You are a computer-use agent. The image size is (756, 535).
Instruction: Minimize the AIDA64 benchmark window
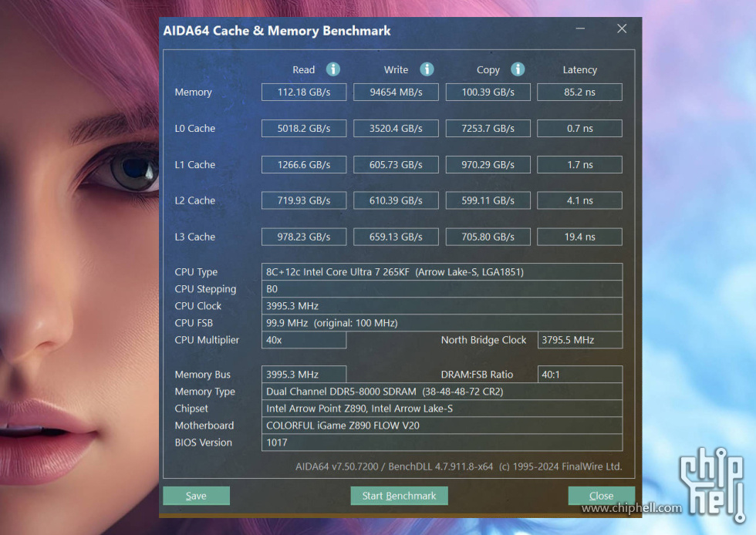click(x=580, y=29)
